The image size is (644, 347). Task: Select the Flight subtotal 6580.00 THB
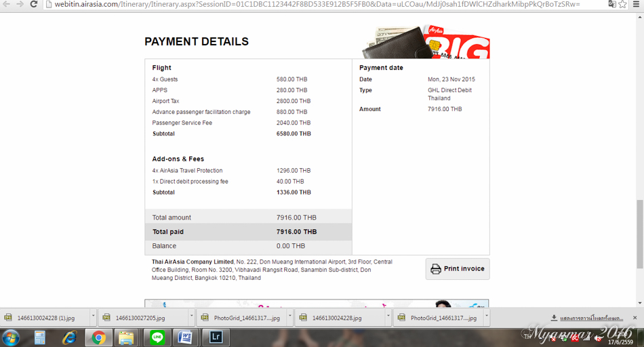[x=294, y=134]
